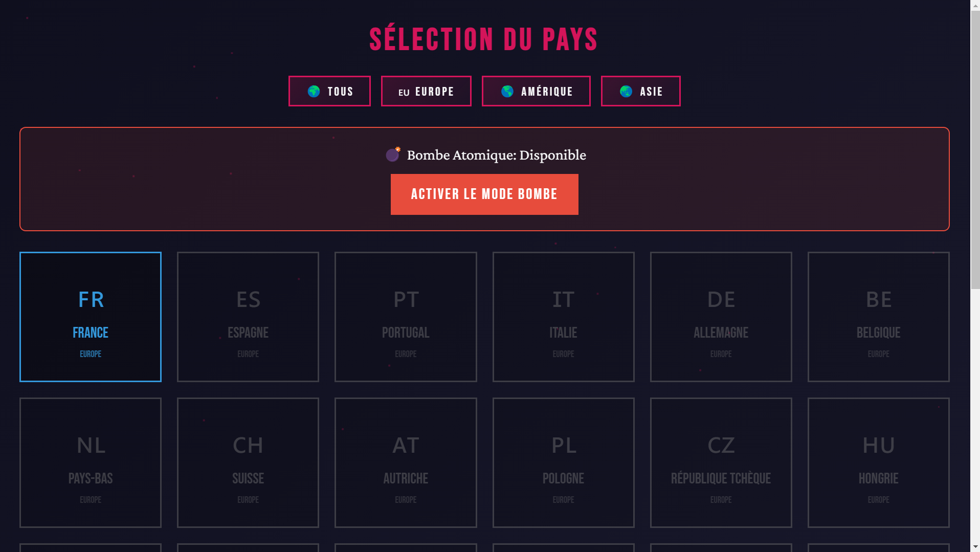Click the EU badge on Europe filter
Viewport: 980px width, 552px height.
tap(404, 93)
